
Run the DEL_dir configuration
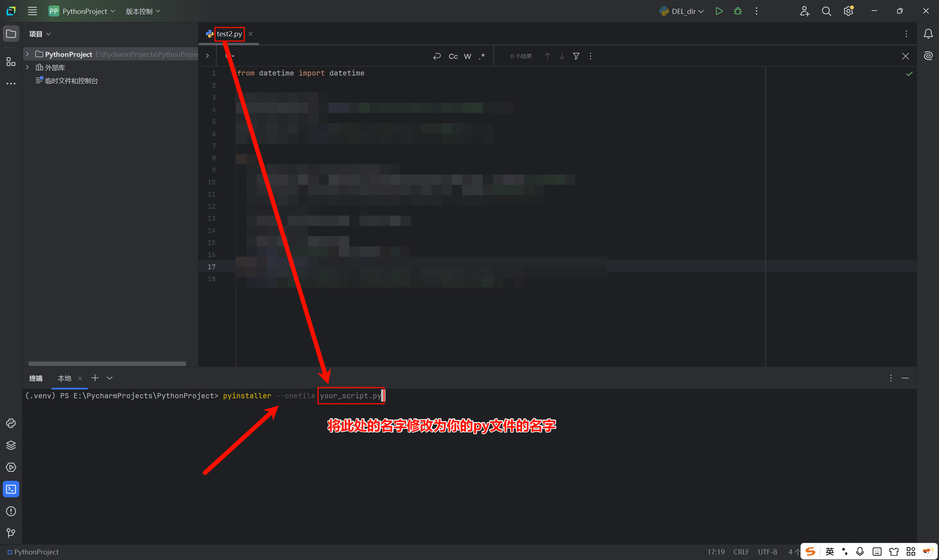click(719, 11)
